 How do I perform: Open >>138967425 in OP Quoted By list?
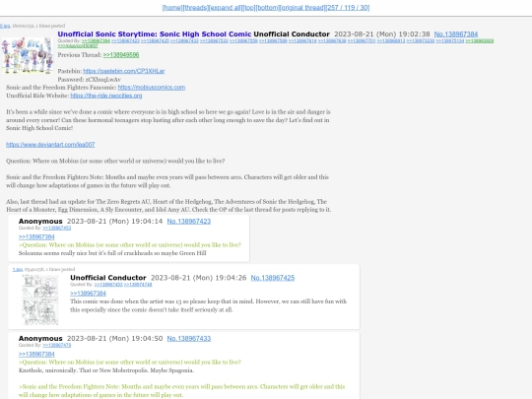(x=155, y=41)
